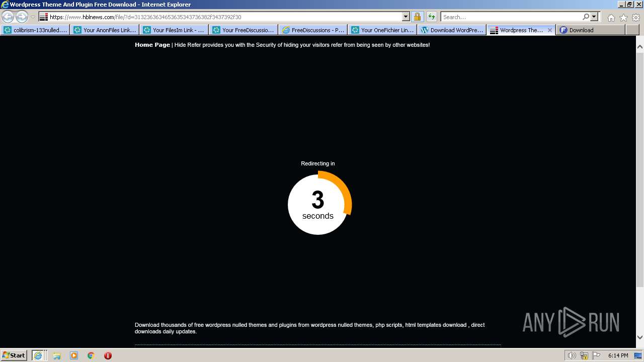
Task: Switch to Download WordPre tab
Action: pyautogui.click(x=452, y=30)
